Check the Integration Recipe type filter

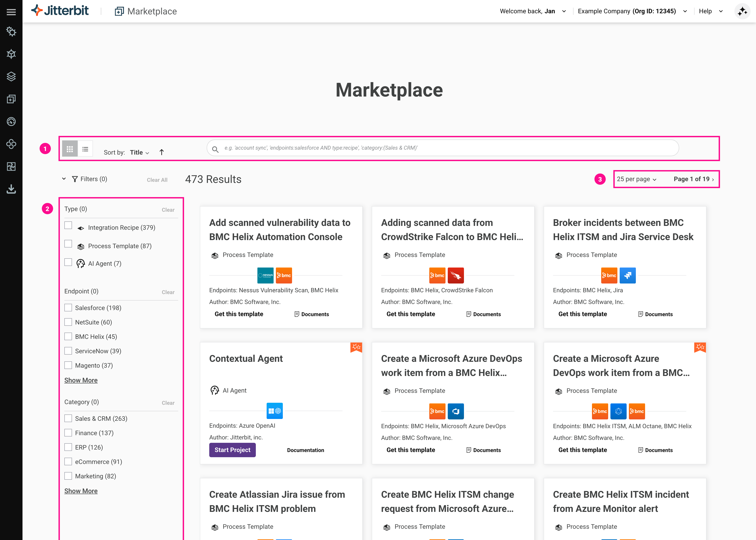(x=68, y=225)
